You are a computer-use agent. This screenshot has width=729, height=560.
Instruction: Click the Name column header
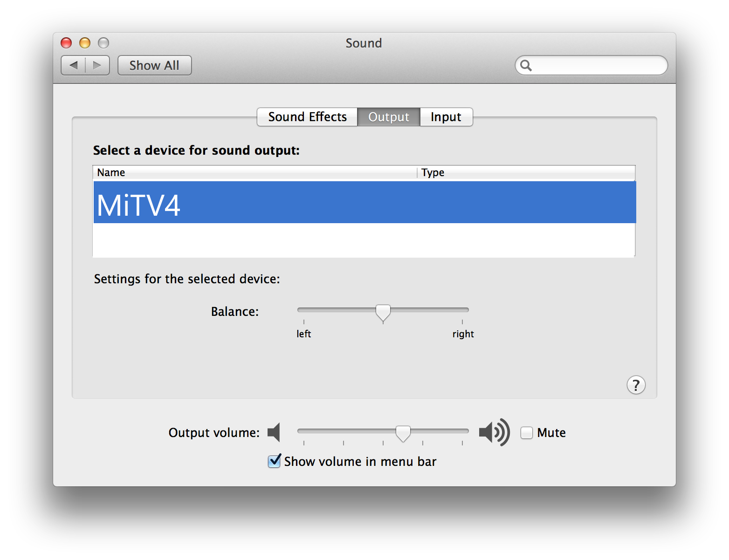coord(255,172)
